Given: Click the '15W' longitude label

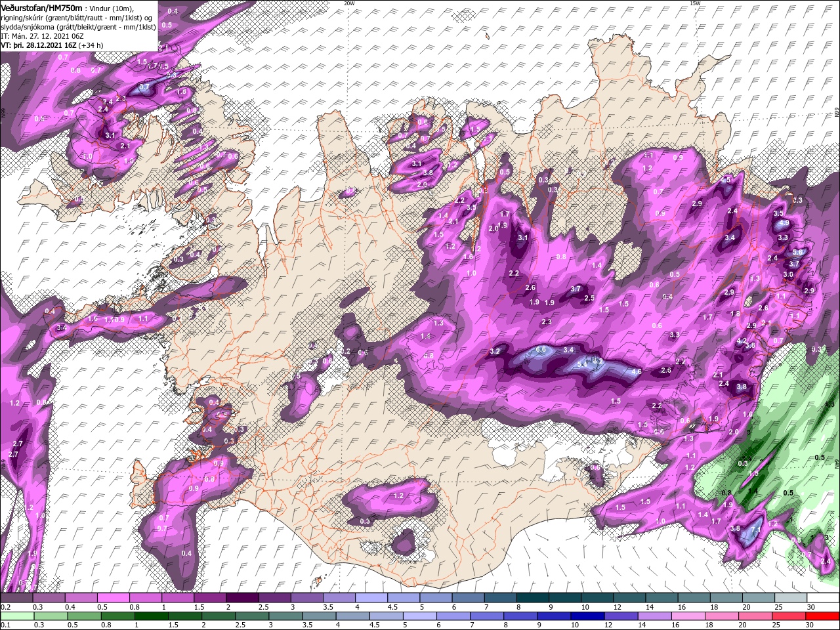Looking at the screenshot, I should [695, 3].
